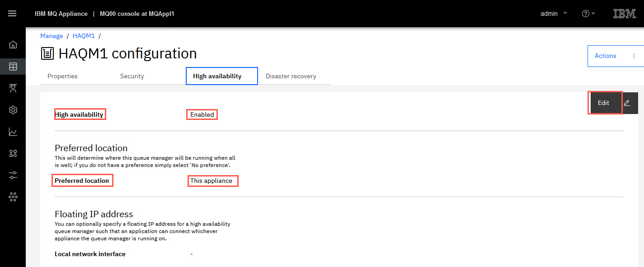Open the Manage table icon in sidebar

13,67
